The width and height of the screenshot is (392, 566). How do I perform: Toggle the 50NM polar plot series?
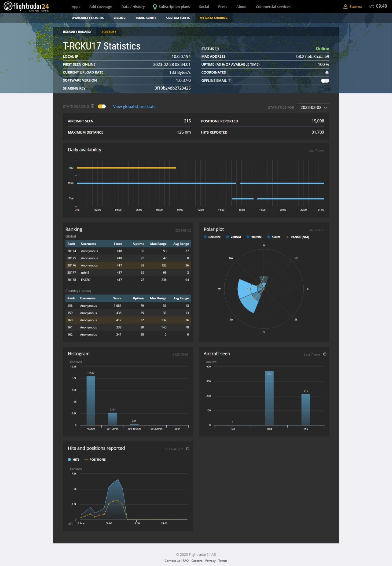[x=274, y=237]
